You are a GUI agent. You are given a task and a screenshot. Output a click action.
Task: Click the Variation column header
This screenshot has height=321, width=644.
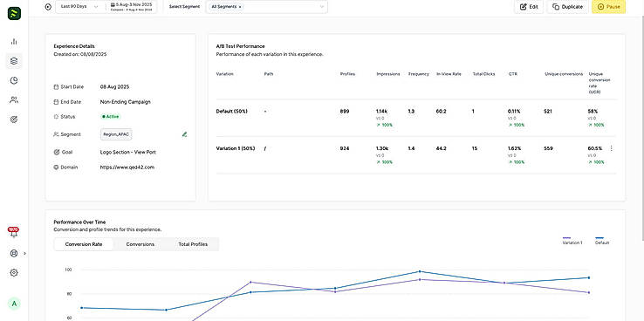pyautogui.click(x=224, y=74)
